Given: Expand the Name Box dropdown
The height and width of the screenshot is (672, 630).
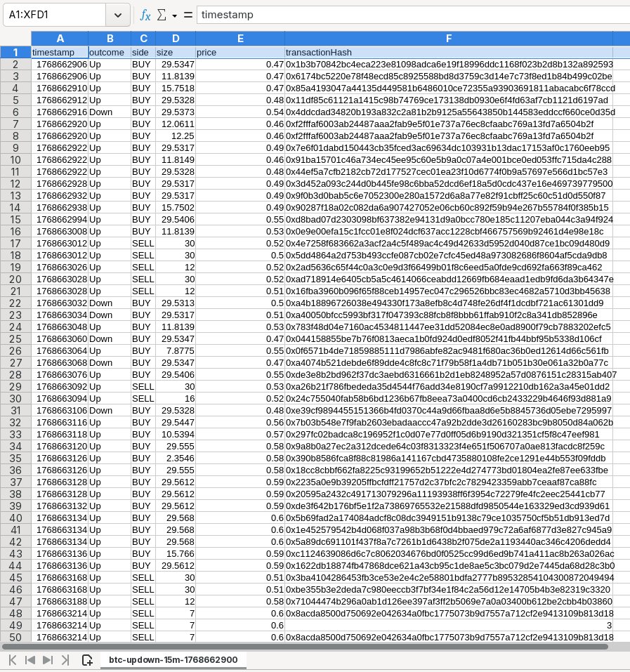Looking at the screenshot, I should click(118, 15).
